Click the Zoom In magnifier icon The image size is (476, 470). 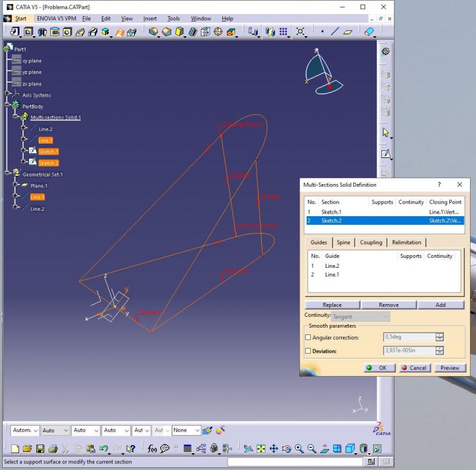click(299, 449)
